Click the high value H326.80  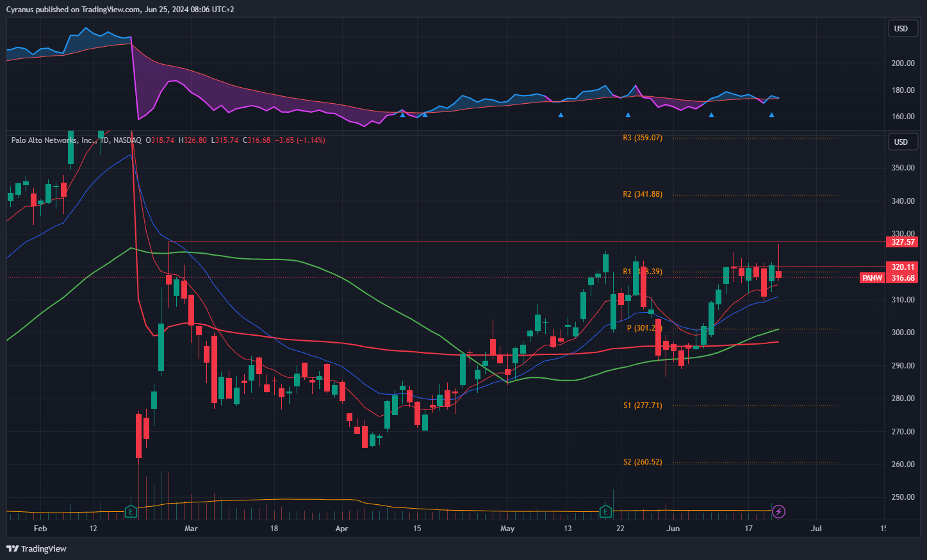coord(193,140)
